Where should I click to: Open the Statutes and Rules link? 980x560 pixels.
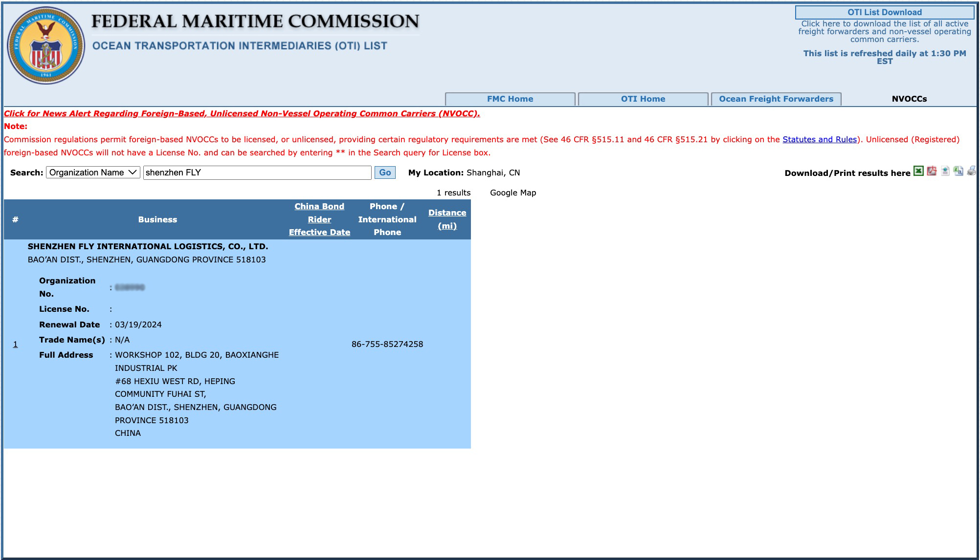(x=819, y=139)
